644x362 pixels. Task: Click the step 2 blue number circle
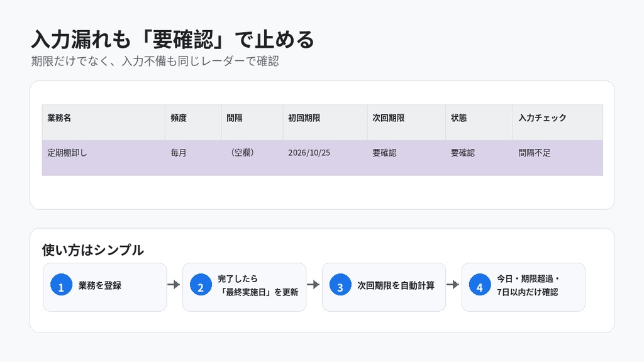pos(201,285)
